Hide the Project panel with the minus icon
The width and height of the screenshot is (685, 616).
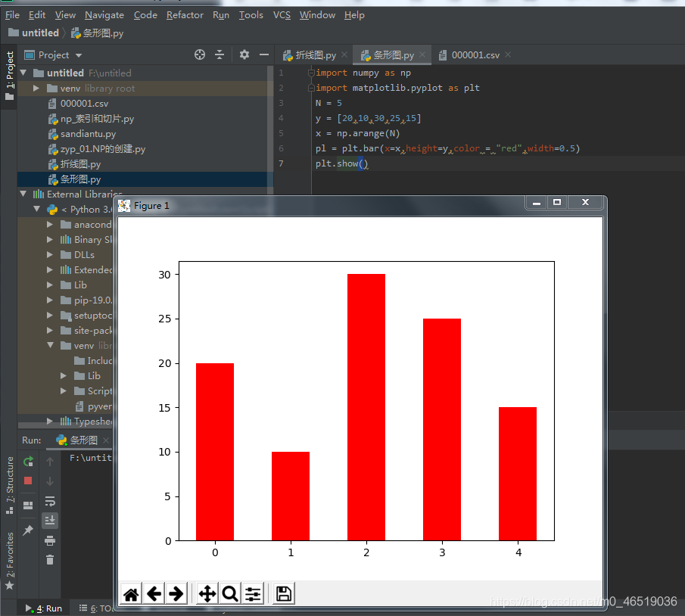(264, 54)
